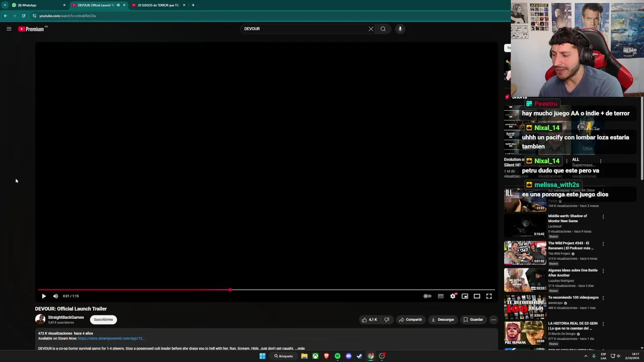This screenshot has height=362, width=644.
Task: Share the video using Compartir
Action: click(410, 319)
